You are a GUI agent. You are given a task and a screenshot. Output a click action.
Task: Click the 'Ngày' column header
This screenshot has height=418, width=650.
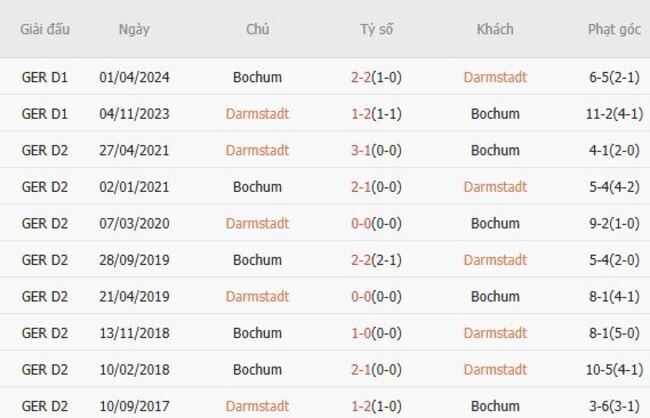tap(134, 29)
